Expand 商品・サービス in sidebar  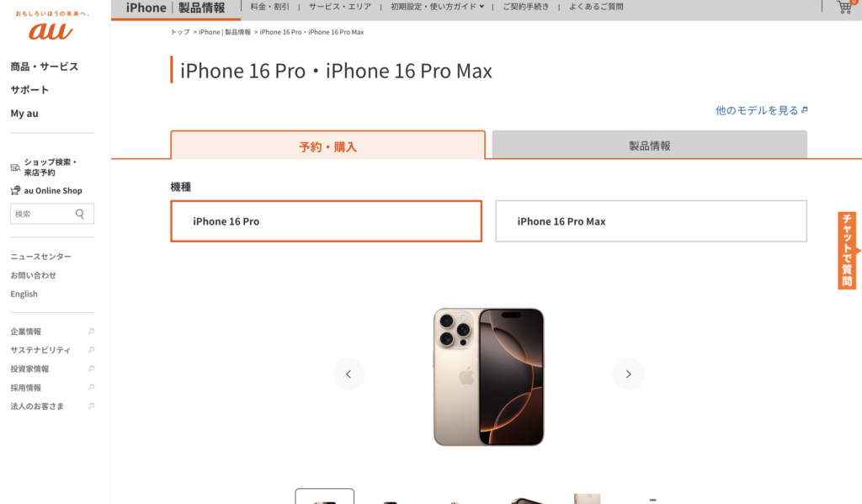pos(45,66)
